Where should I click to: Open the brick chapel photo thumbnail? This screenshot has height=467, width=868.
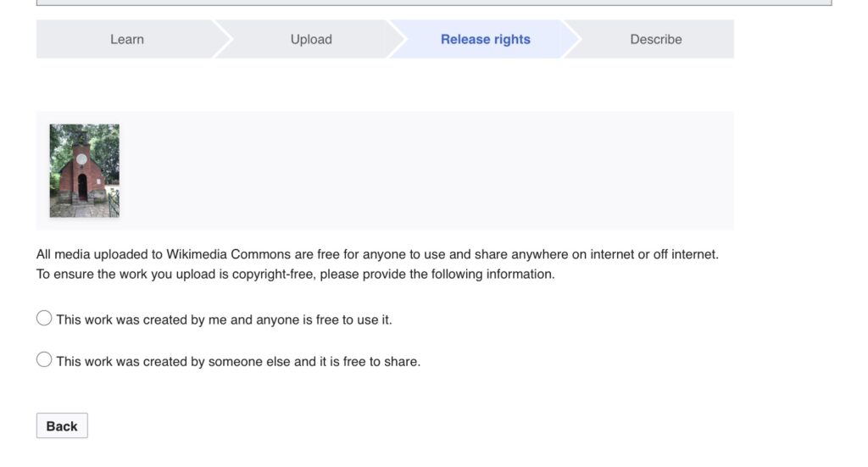click(84, 170)
